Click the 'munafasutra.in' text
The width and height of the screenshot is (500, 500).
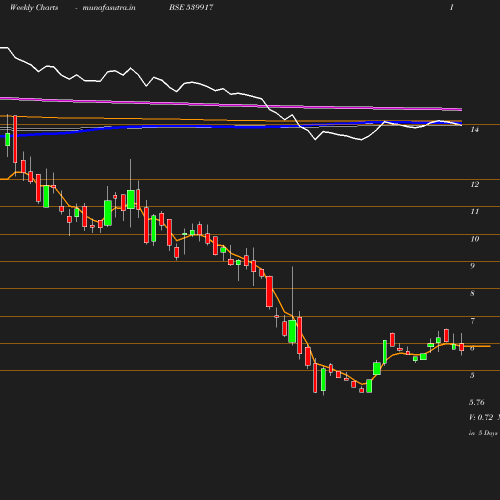[x=109, y=7]
